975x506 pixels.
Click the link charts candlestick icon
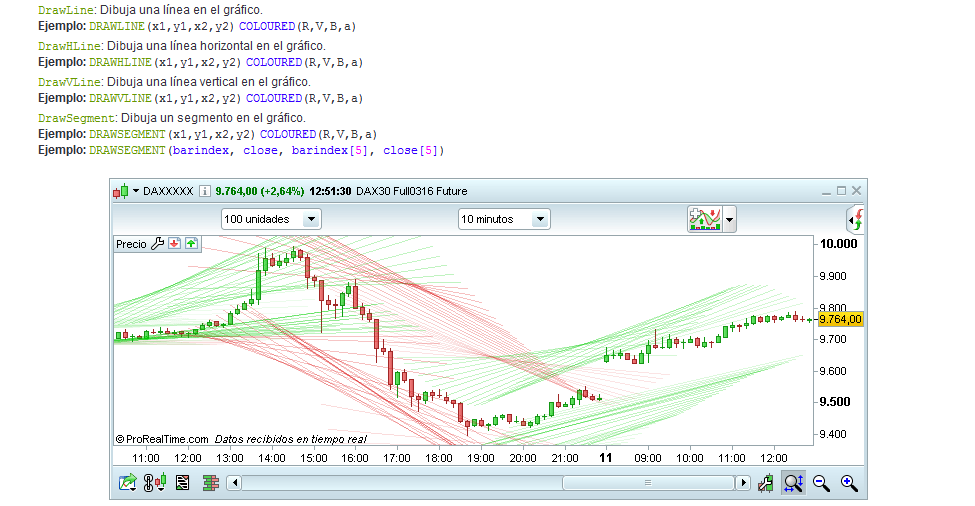coord(155,483)
